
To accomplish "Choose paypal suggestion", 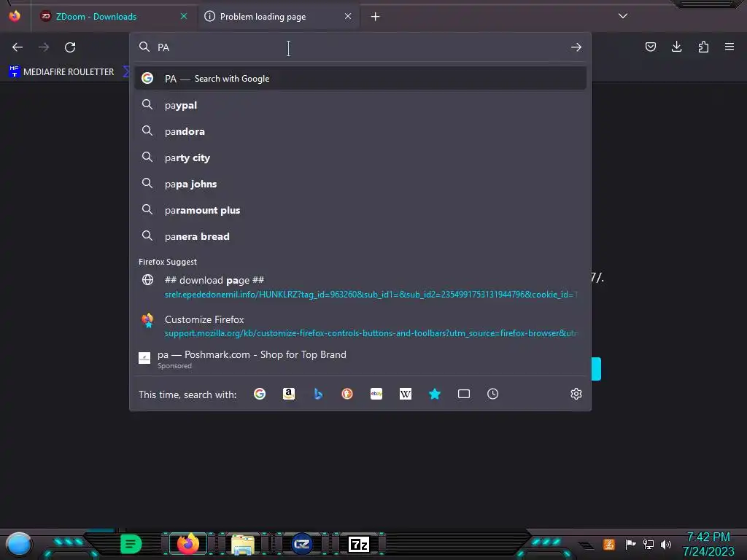I will [x=360, y=105].
